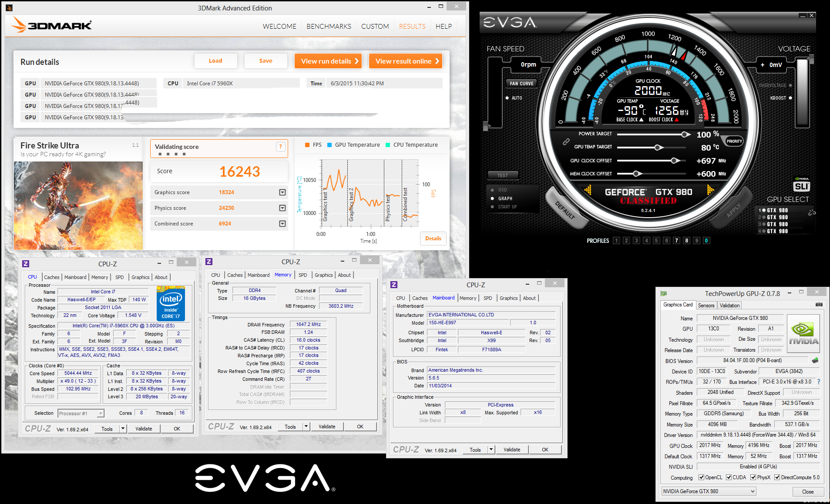This screenshot has width=830, height=504.
Task: Click the Save button in Run details
Action: tap(265, 61)
